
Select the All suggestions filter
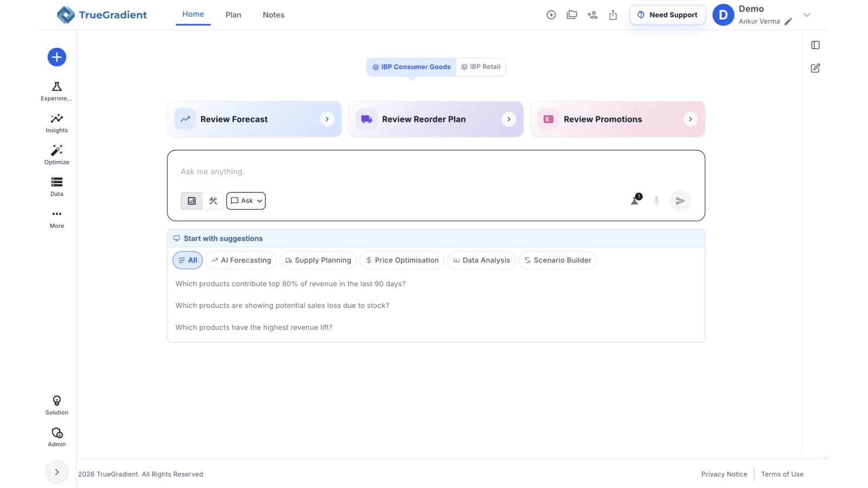188,260
